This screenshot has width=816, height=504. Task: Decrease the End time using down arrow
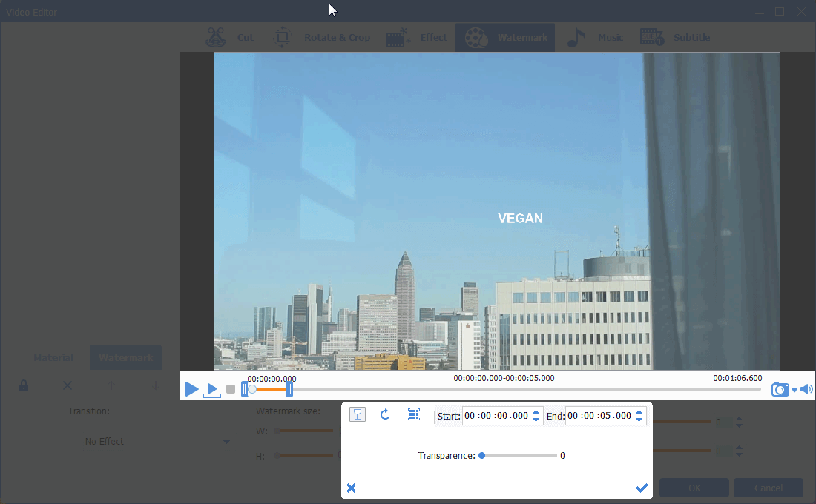[640, 420]
